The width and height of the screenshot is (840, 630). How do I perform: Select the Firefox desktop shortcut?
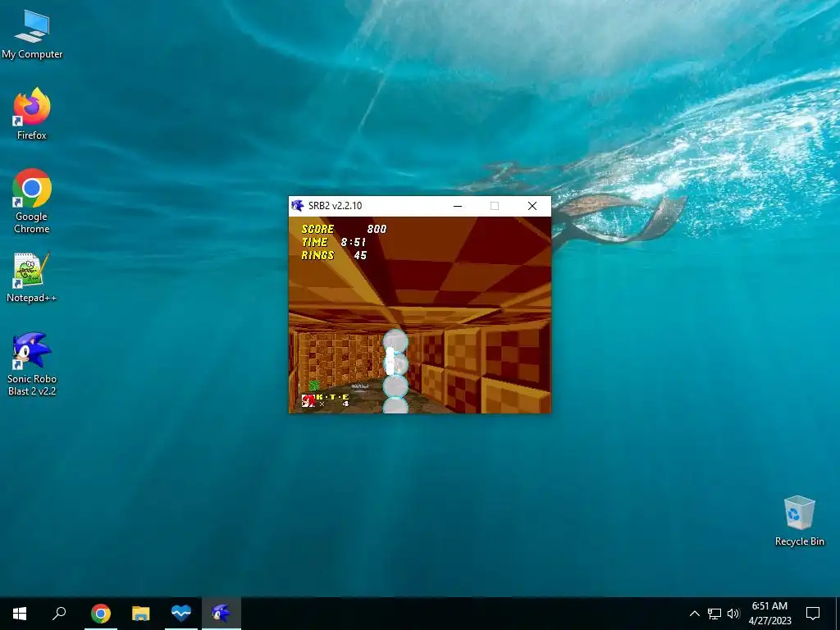click(32, 114)
